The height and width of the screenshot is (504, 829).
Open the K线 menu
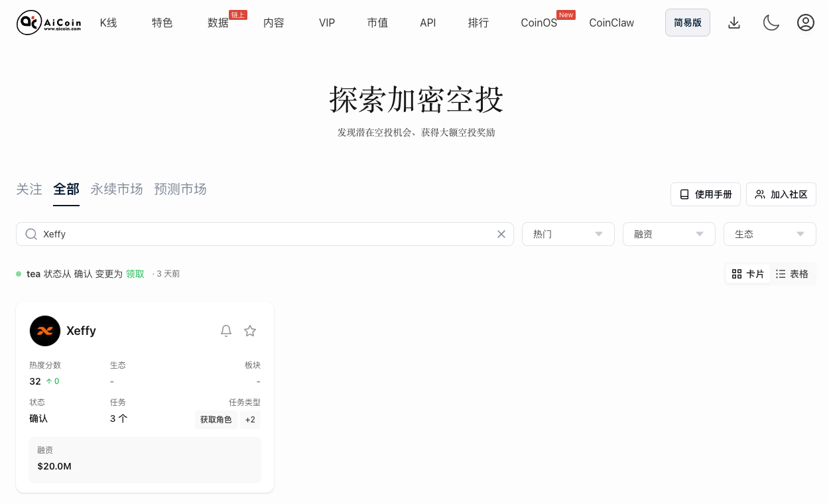109,23
